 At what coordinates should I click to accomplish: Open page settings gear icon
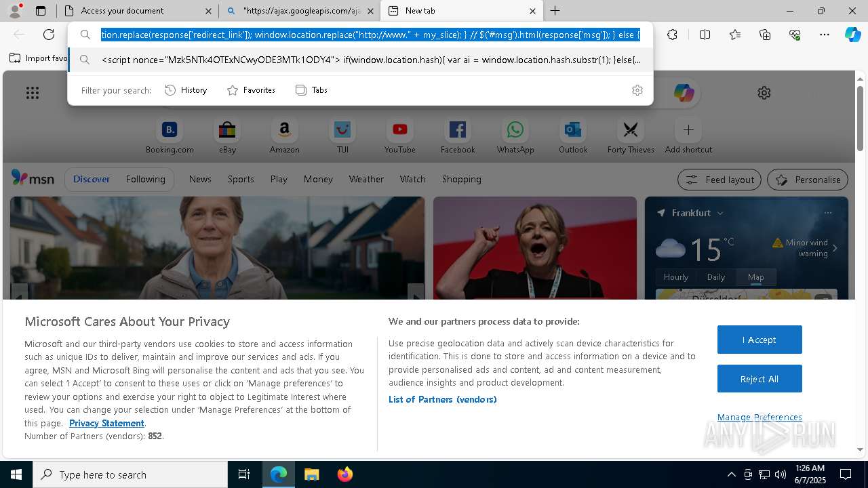(764, 93)
